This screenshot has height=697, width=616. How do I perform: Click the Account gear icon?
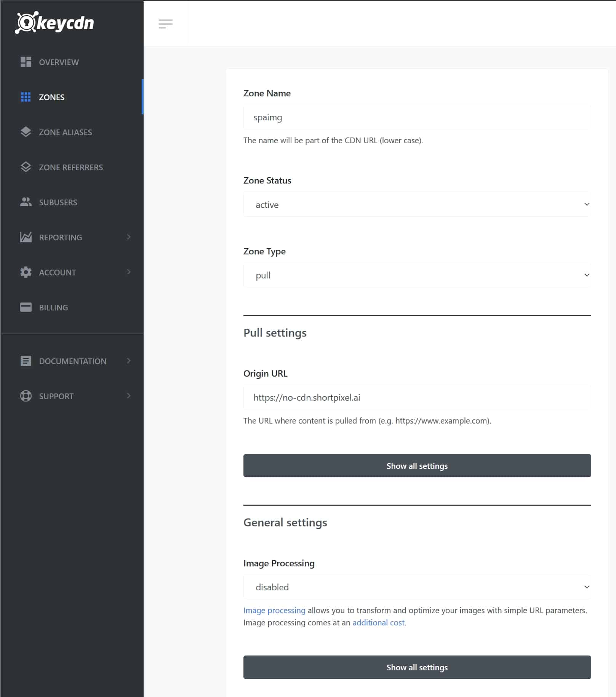pyautogui.click(x=26, y=272)
